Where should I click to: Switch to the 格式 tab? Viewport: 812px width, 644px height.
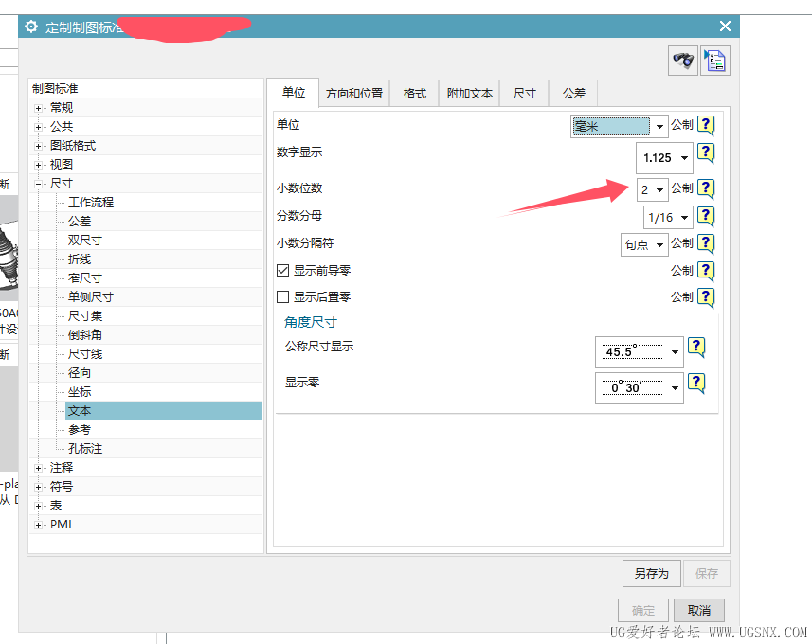coord(414,94)
